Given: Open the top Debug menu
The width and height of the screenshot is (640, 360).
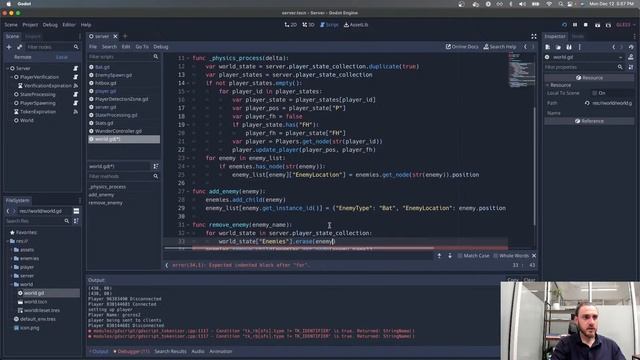Looking at the screenshot, I should click(50, 25).
